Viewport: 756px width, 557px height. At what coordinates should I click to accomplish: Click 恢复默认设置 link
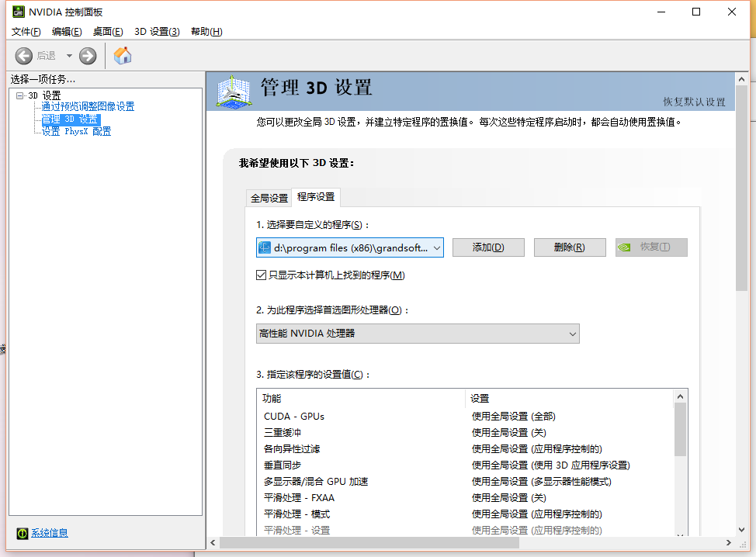click(x=694, y=102)
